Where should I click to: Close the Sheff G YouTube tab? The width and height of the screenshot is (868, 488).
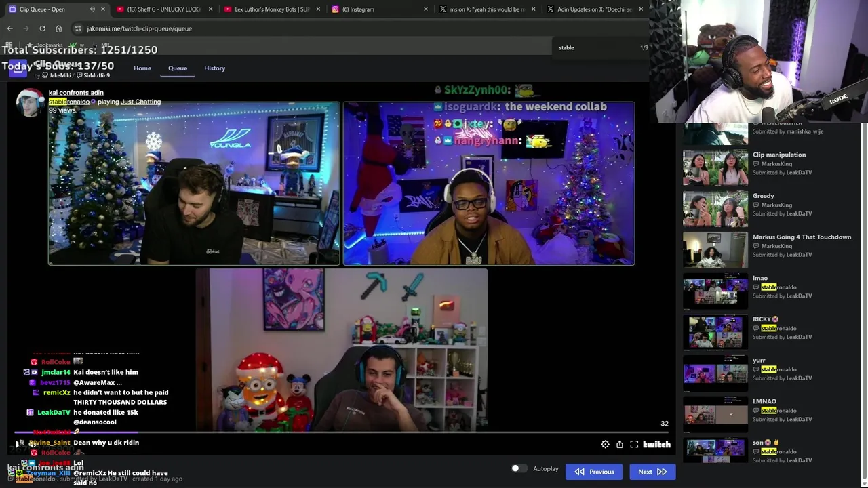click(211, 9)
